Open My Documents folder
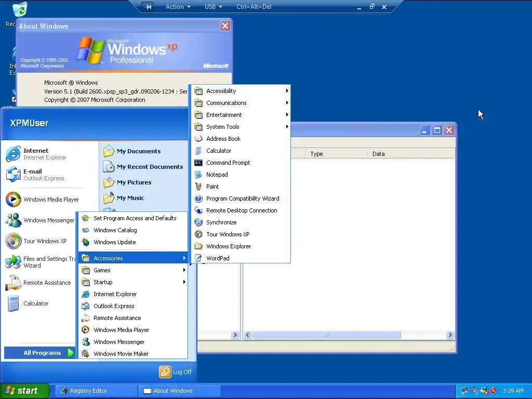532x399 pixels. point(131,151)
